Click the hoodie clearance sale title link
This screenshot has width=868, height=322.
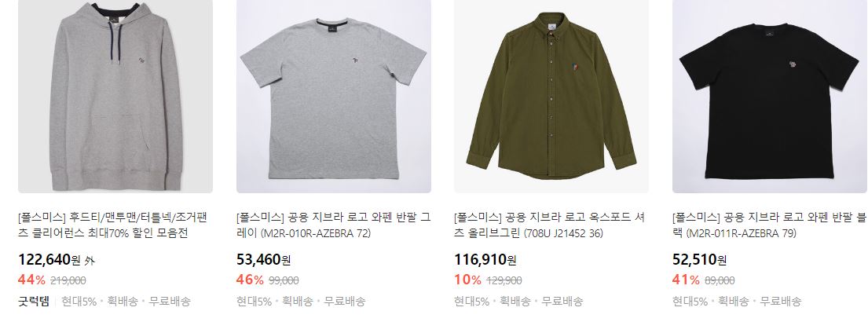(x=112, y=225)
